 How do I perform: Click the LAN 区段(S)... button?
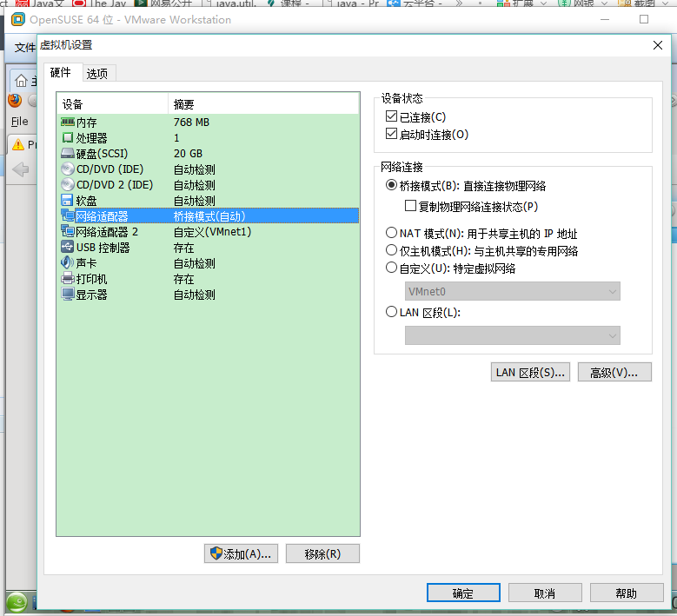(x=530, y=372)
